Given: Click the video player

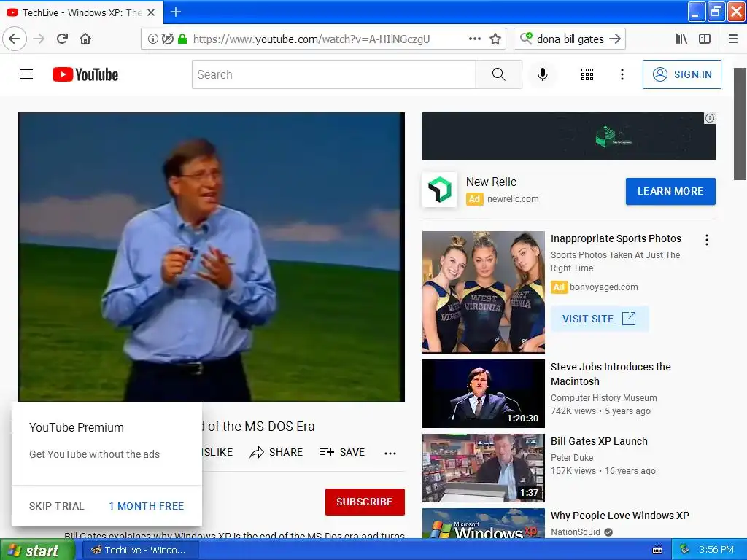Looking at the screenshot, I should [211, 257].
